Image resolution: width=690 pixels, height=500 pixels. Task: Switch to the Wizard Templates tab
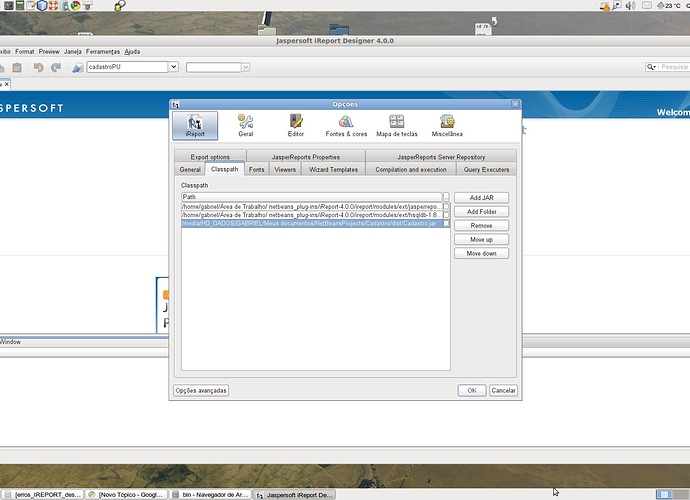pyautogui.click(x=331, y=170)
